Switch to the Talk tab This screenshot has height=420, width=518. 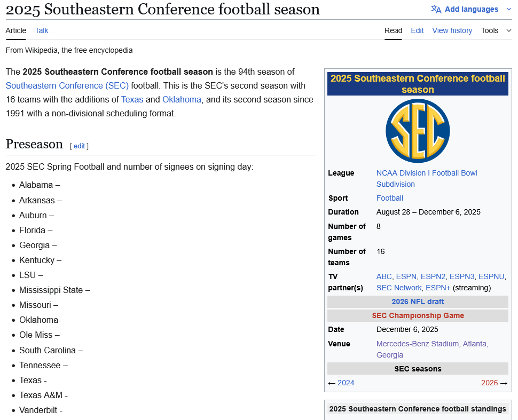[x=42, y=30]
